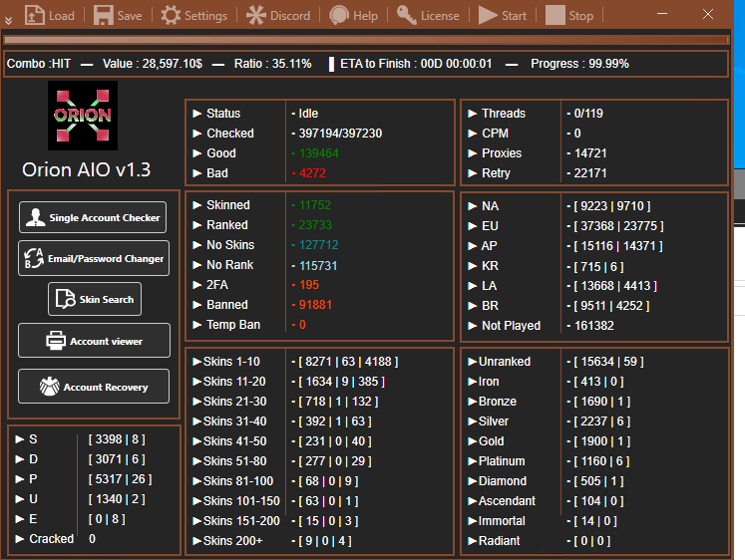Click the arrow beside Skinned

tap(196, 205)
